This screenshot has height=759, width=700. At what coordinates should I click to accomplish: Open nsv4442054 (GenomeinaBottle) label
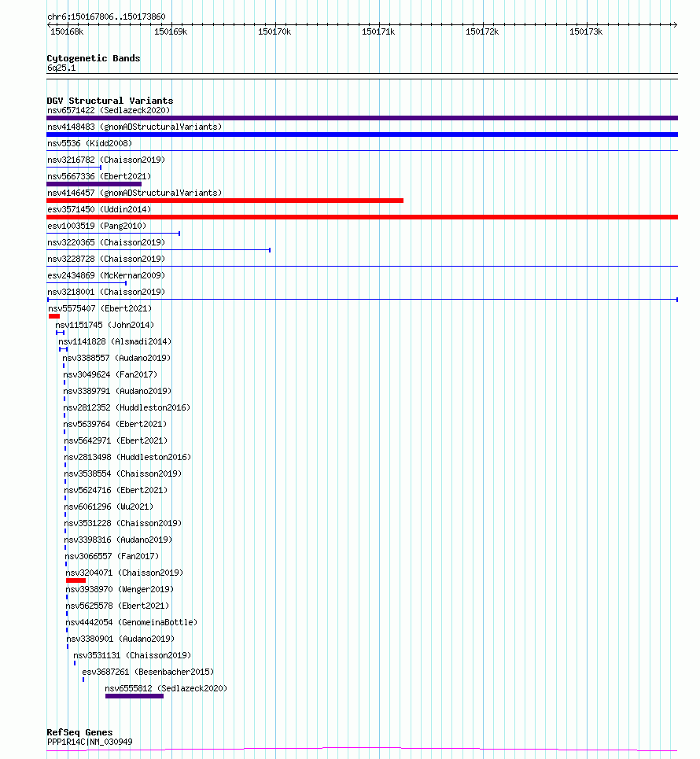[131, 622]
